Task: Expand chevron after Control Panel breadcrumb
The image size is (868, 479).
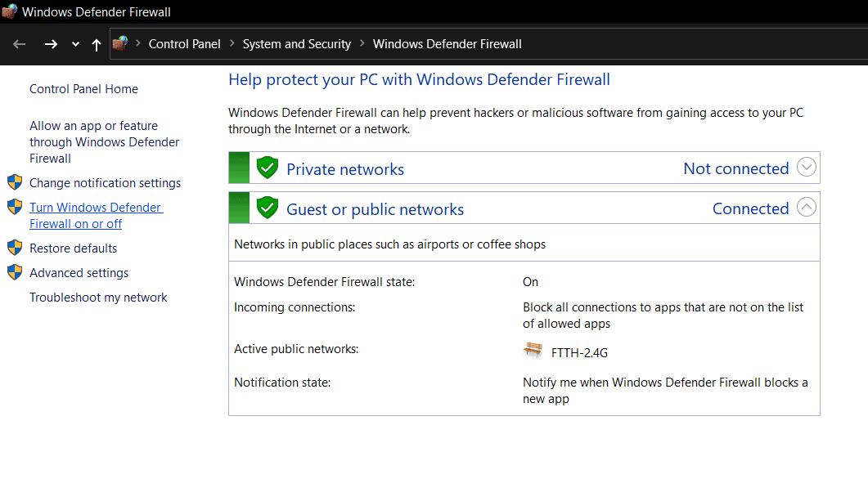Action: click(x=232, y=43)
